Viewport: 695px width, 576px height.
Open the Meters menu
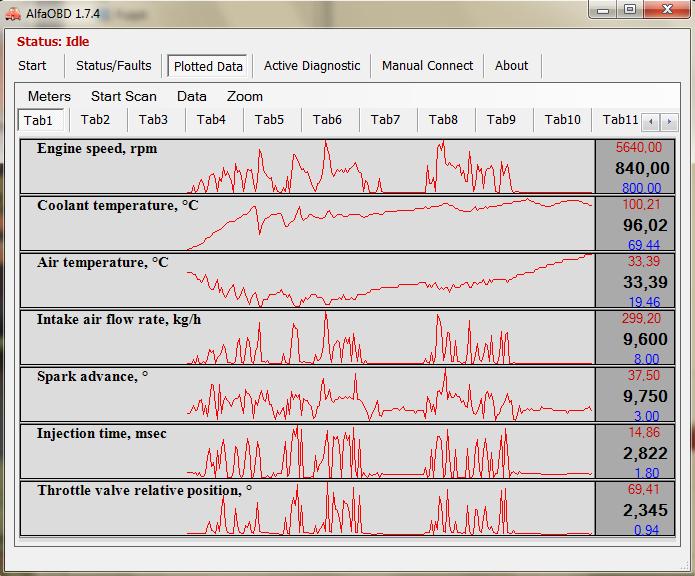49,97
